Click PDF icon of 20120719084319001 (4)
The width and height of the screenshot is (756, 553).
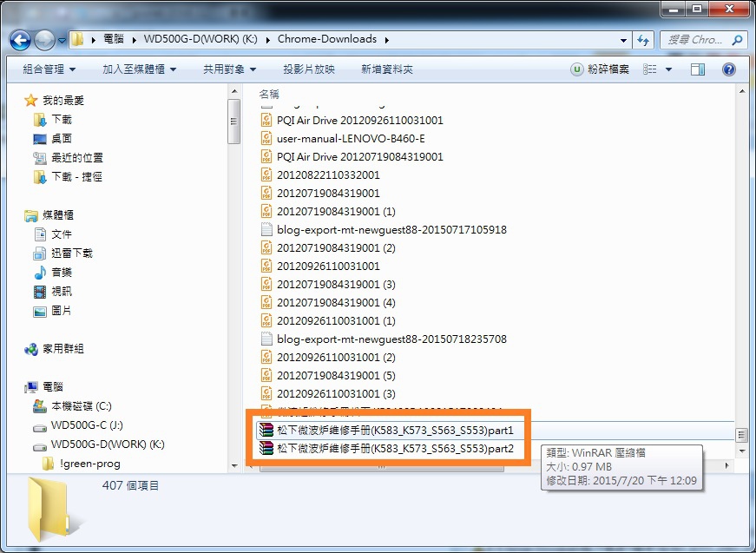pos(266,302)
